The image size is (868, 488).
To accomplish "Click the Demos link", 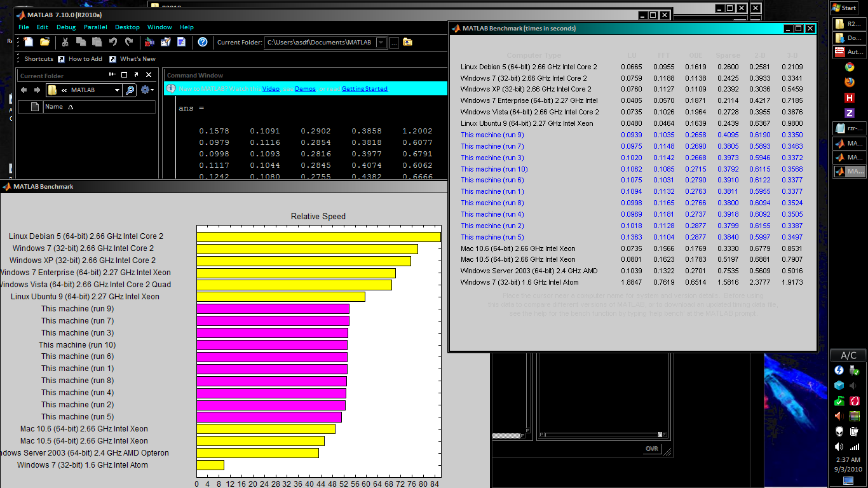I will (x=305, y=89).
